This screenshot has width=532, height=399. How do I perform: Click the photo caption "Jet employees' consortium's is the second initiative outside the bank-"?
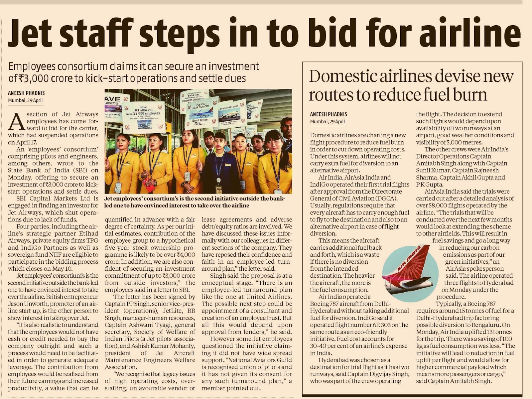pyautogui.click(x=195, y=199)
